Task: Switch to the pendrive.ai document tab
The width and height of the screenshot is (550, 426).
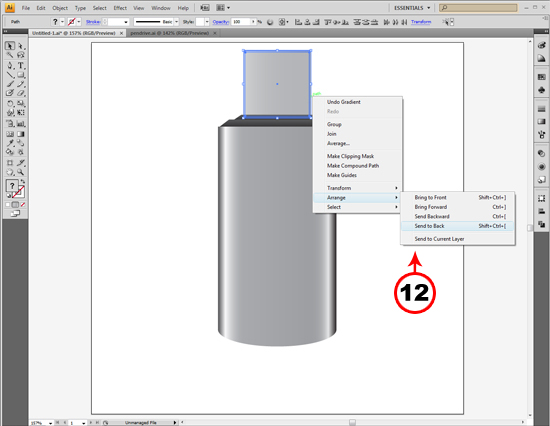Action: coord(169,33)
